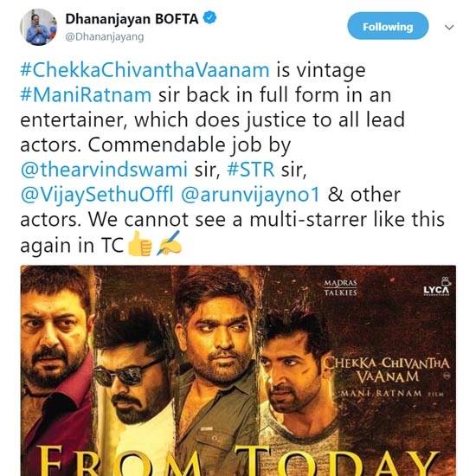476x476 pixels.
Task: Visit the @thearvindswami mention
Action: click(104, 170)
